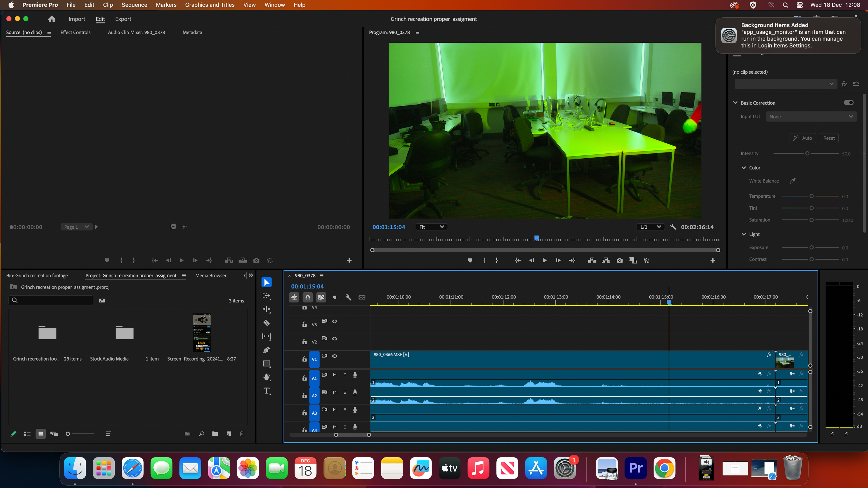Open Lumetri clip selector dropdown
Screen dimensions: 868x488
pyautogui.click(x=785, y=84)
